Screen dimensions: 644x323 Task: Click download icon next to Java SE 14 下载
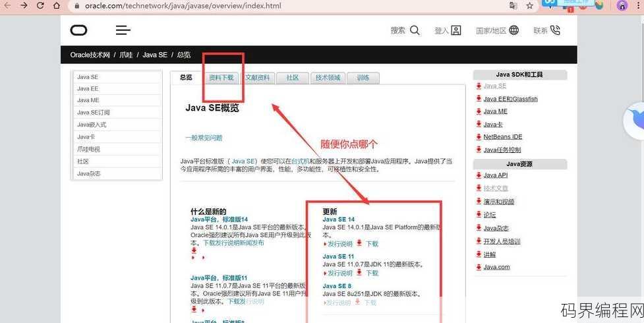tap(359, 243)
